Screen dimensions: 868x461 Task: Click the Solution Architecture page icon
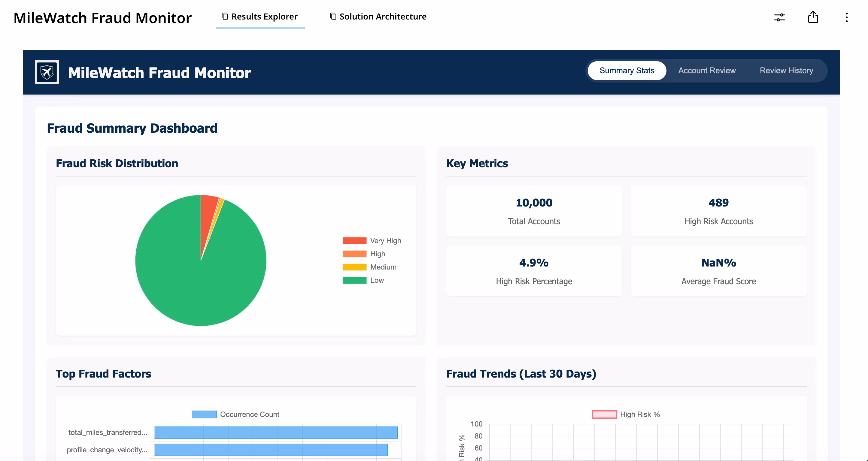click(x=333, y=17)
